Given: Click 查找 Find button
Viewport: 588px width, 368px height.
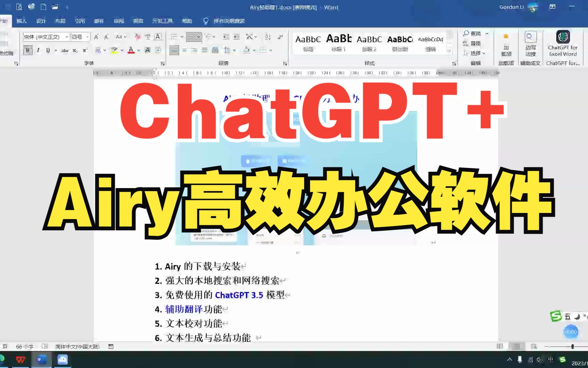Looking at the screenshot, I should coord(472,33).
